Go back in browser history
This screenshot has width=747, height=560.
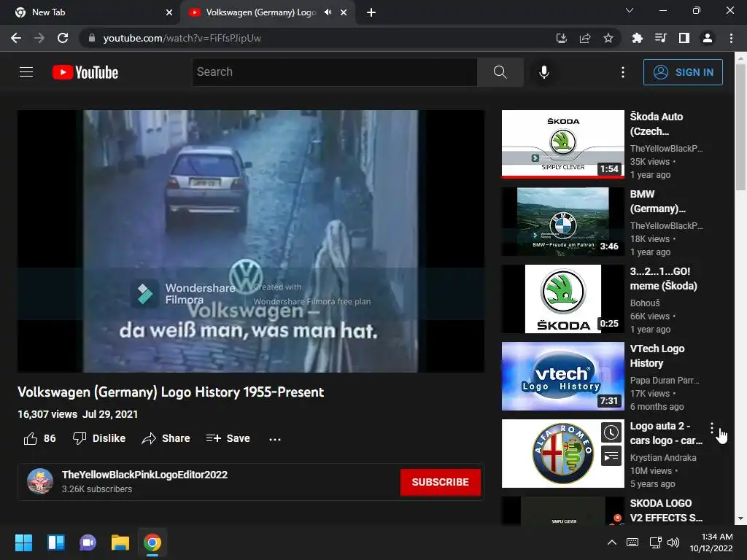(x=16, y=38)
